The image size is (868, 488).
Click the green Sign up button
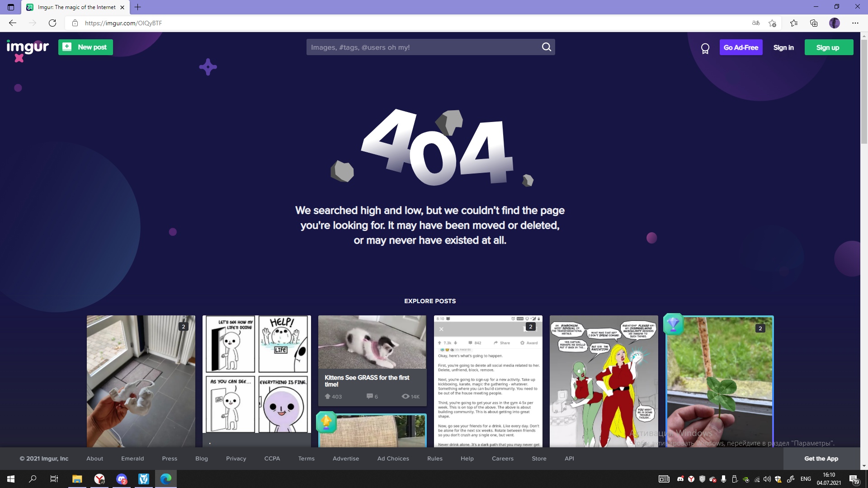tap(828, 47)
